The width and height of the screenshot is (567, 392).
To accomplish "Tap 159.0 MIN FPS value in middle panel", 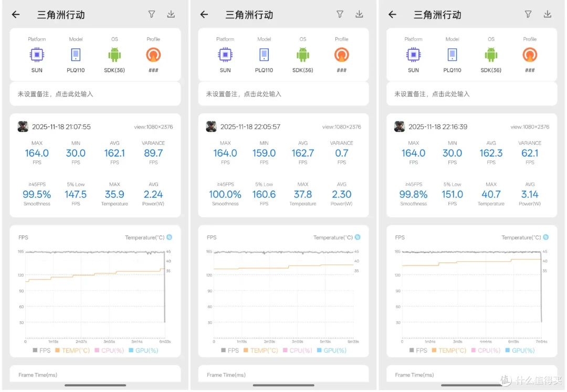I will coord(264,153).
